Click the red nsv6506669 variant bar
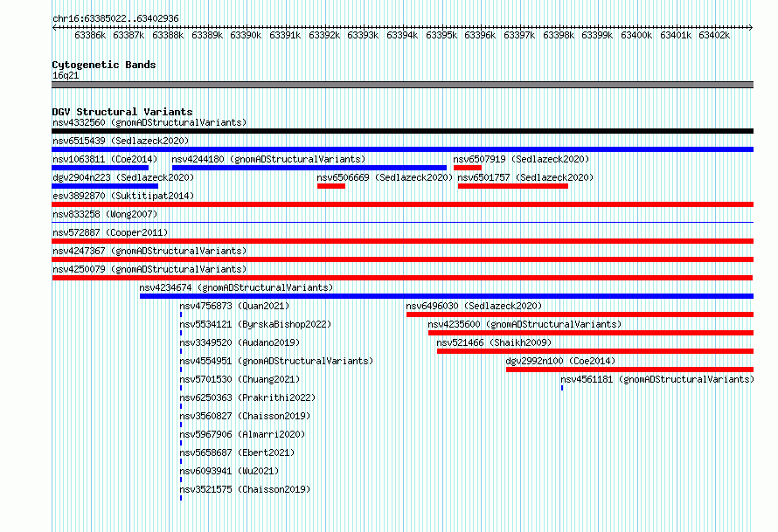 tap(331, 186)
